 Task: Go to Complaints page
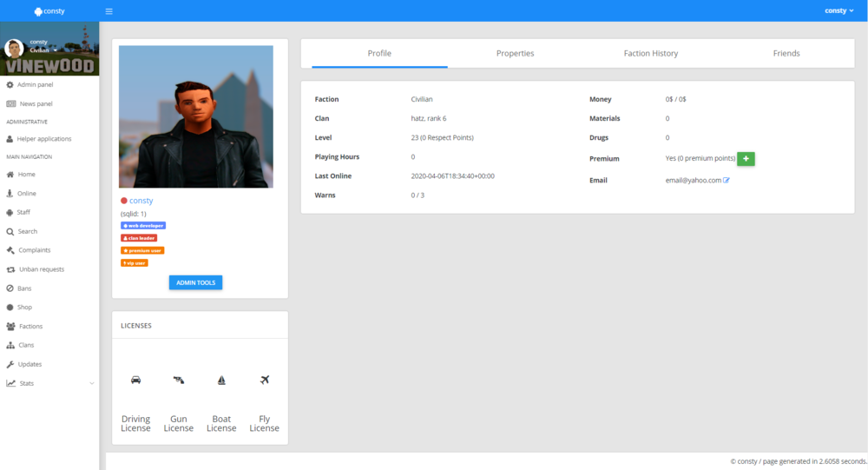35,250
